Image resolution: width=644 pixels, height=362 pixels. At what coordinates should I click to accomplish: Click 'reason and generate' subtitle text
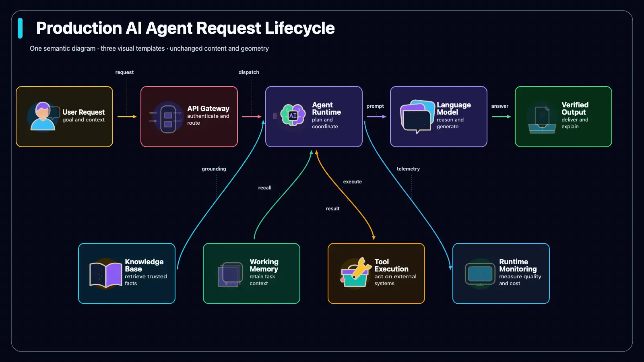pyautogui.click(x=450, y=123)
